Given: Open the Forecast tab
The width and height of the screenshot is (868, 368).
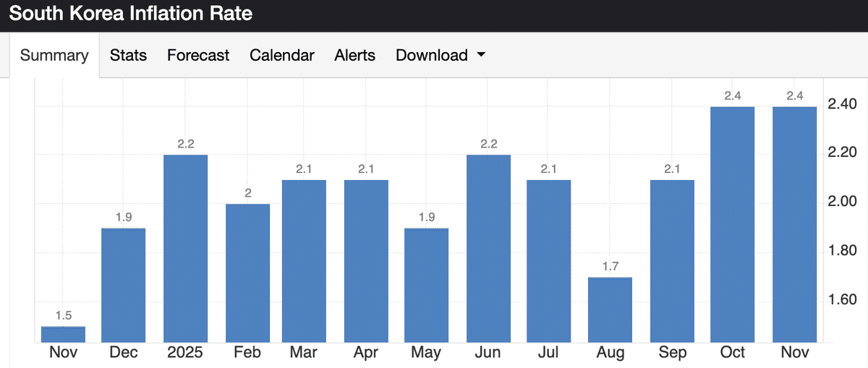Looking at the screenshot, I should [x=198, y=56].
